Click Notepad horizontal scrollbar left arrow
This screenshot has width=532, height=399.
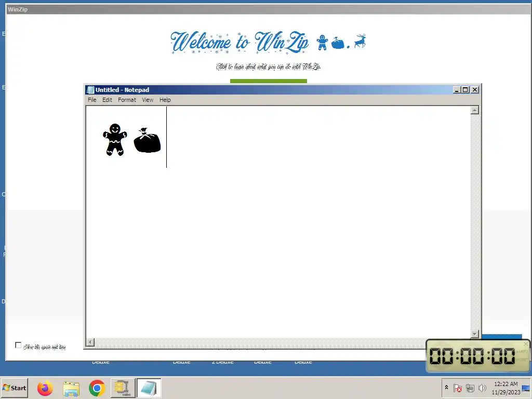pos(90,342)
